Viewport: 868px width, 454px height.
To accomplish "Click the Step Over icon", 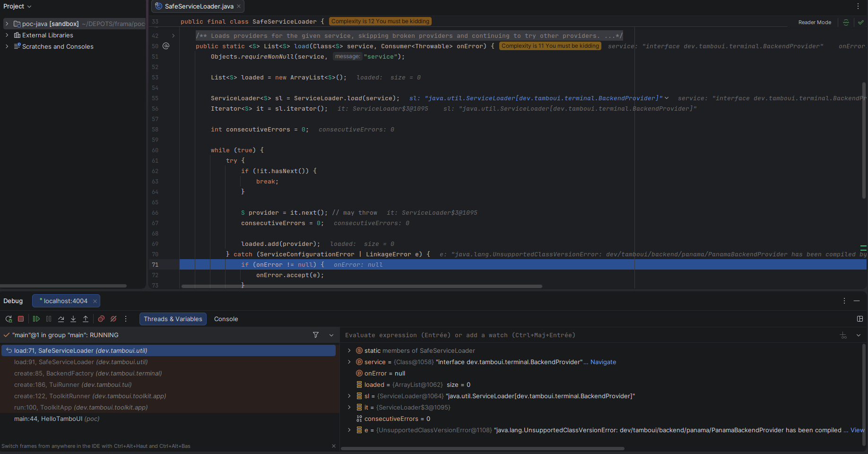I will coord(61,319).
